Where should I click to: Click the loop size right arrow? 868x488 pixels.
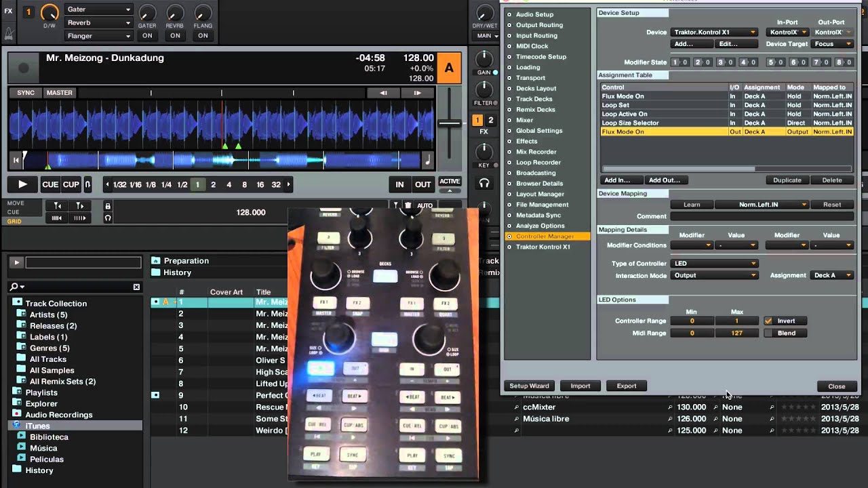(289, 184)
